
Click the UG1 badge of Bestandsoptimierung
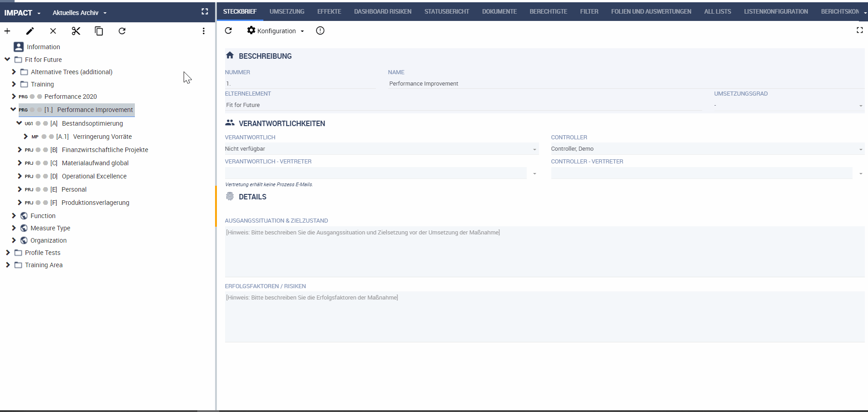pyautogui.click(x=29, y=123)
